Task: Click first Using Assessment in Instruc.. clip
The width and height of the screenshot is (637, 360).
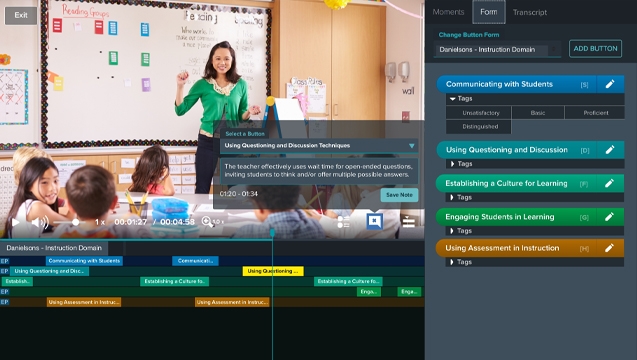Action: coord(84,302)
